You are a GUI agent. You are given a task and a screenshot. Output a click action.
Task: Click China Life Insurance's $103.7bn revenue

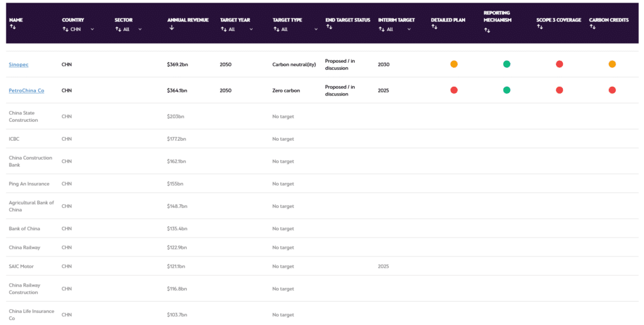coord(177,315)
